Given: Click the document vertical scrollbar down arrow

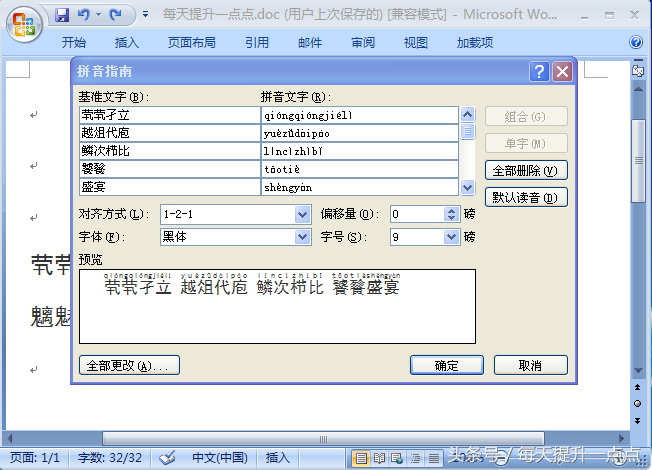Looking at the screenshot, I should coord(638,370).
